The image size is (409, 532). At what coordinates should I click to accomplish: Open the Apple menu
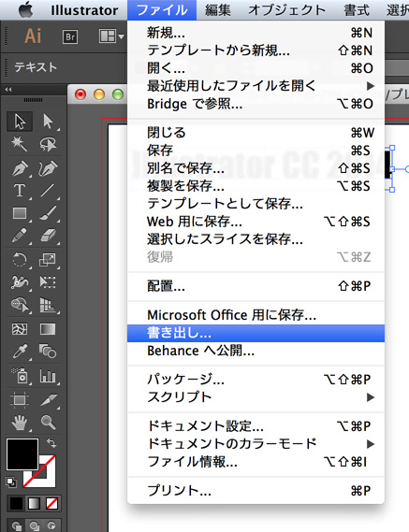tap(26, 9)
